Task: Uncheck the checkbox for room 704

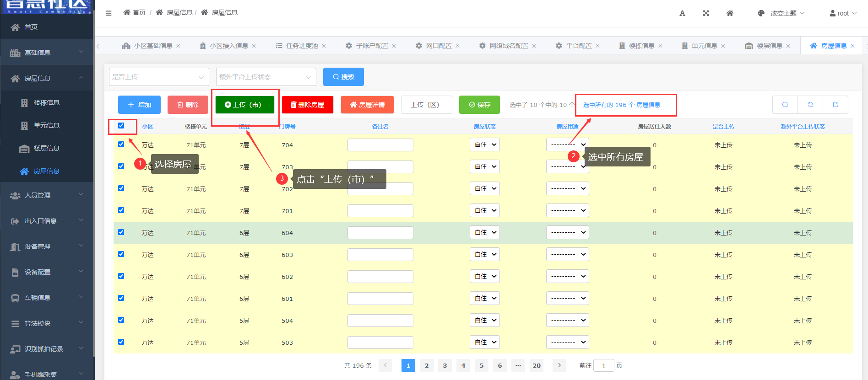Action: [x=121, y=145]
